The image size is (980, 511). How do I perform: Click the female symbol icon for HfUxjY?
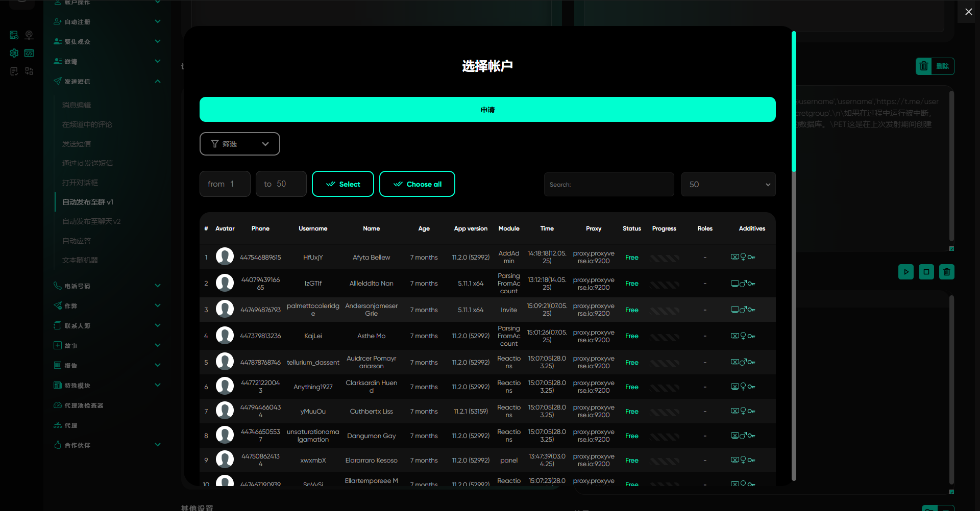(743, 257)
